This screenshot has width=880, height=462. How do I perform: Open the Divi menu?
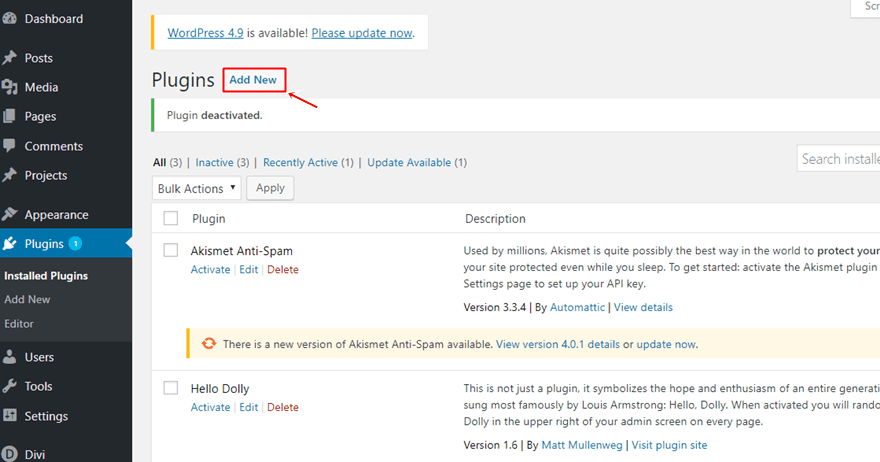click(35, 454)
